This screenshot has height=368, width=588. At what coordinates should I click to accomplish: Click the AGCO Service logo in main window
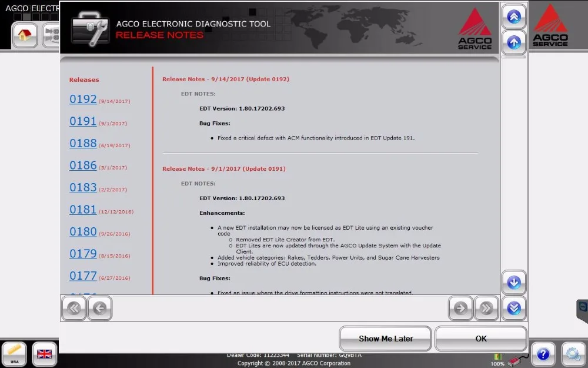point(550,25)
